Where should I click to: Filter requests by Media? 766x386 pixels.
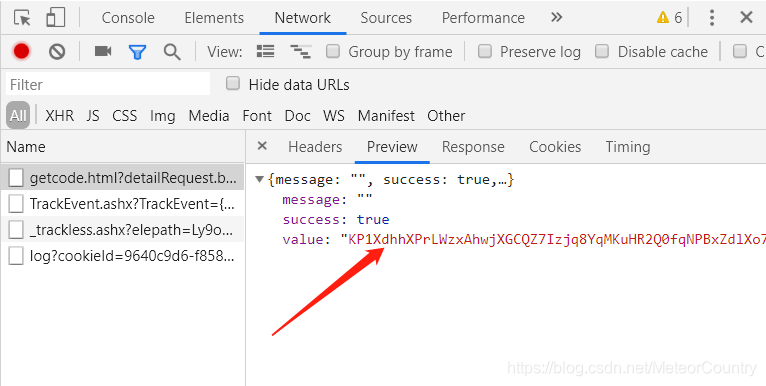click(x=209, y=116)
